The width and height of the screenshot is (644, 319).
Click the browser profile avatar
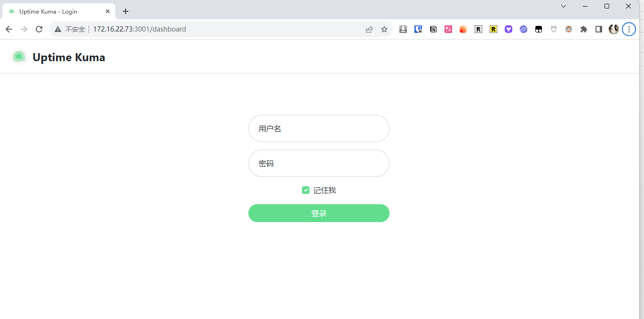pos(613,29)
